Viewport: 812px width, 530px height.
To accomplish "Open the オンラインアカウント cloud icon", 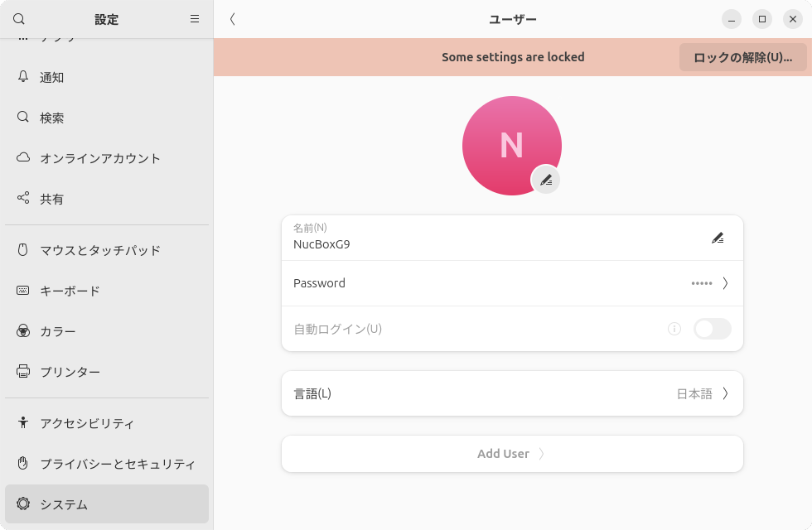I will [x=22, y=158].
